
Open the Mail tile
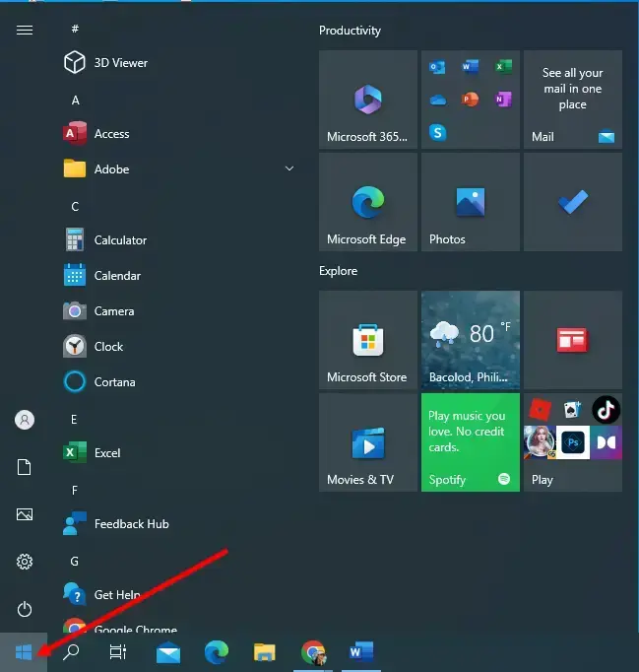573,100
